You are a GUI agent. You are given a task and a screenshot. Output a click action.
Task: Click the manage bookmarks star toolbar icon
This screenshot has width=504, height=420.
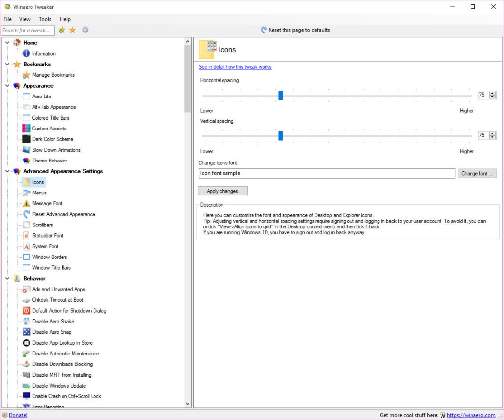[x=73, y=30]
